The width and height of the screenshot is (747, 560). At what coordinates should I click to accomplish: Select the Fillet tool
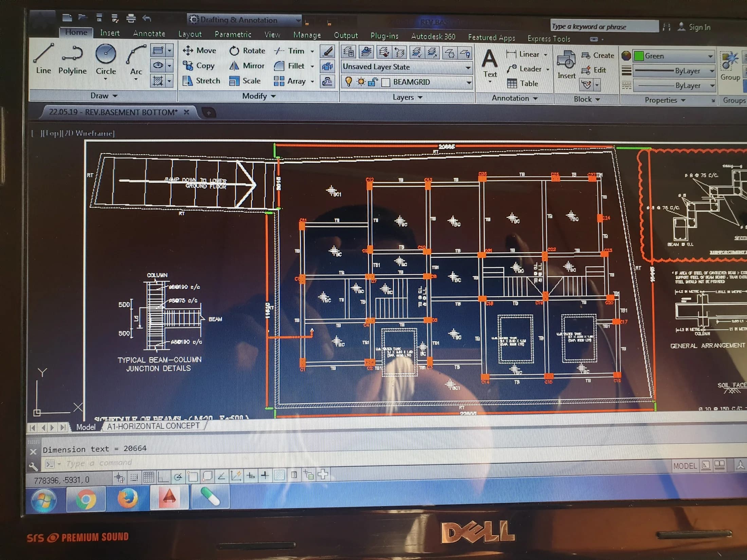pyautogui.click(x=290, y=66)
